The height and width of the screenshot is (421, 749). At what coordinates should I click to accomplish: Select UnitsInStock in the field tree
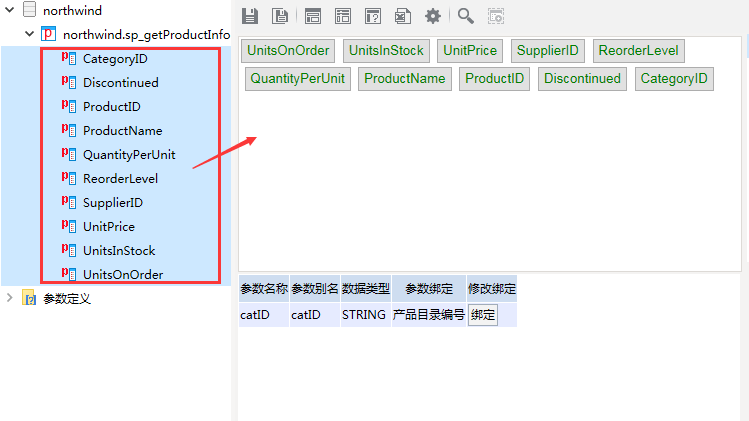pyautogui.click(x=119, y=250)
